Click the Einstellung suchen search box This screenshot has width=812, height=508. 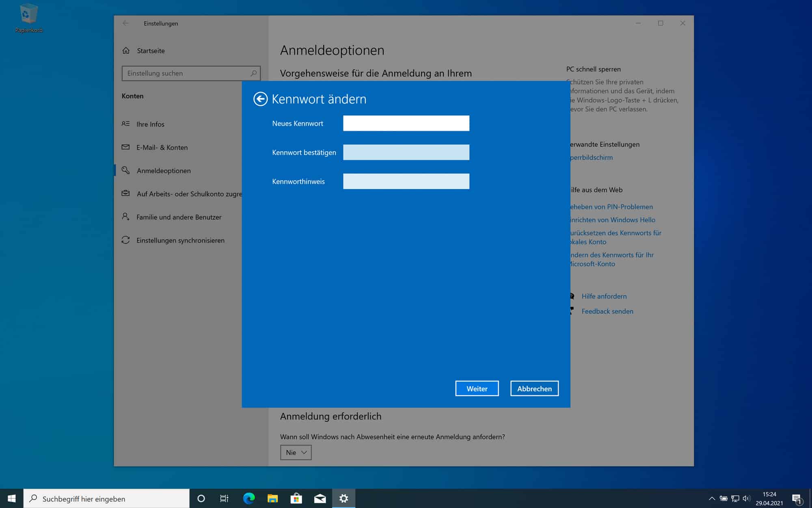[191, 73]
